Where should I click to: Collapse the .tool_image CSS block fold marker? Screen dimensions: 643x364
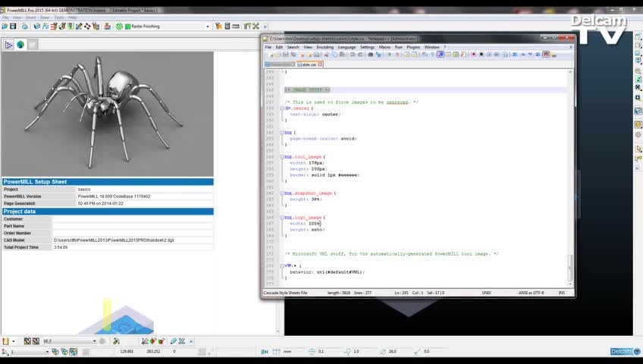(283, 157)
